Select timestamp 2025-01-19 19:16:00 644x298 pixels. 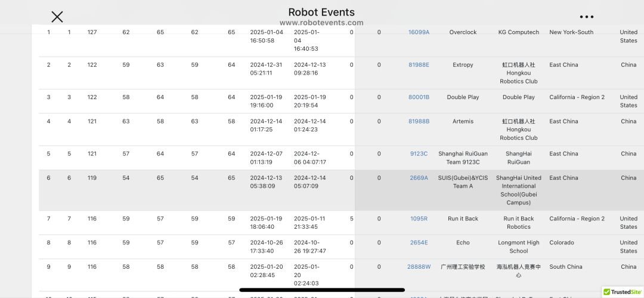(266, 102)
